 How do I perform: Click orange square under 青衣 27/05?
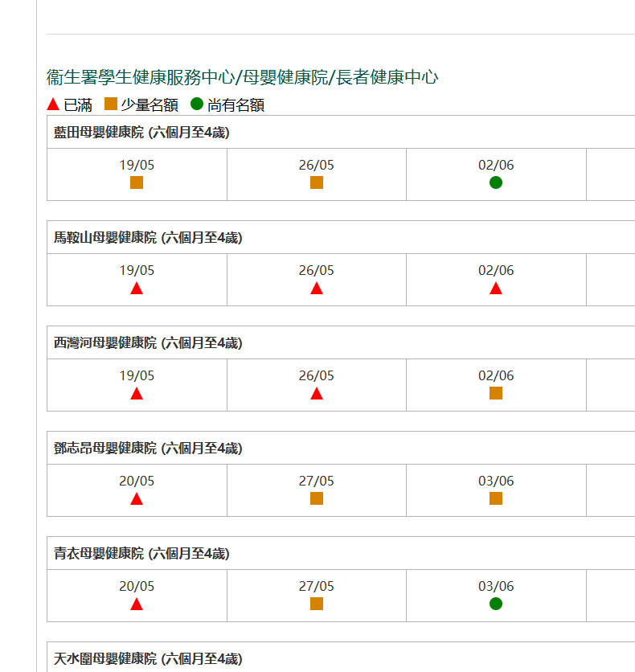pyautogui.click(x=317, y=604)
